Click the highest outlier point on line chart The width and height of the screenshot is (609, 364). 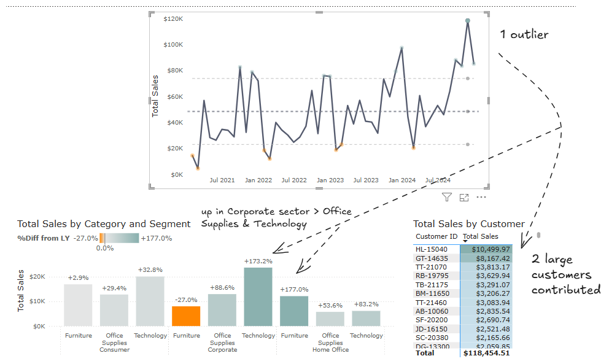click(468, 21)
